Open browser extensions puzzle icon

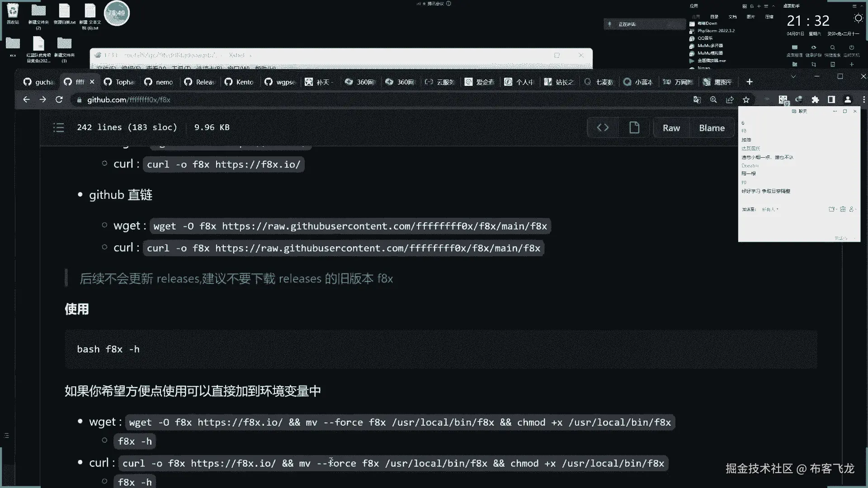815,100
